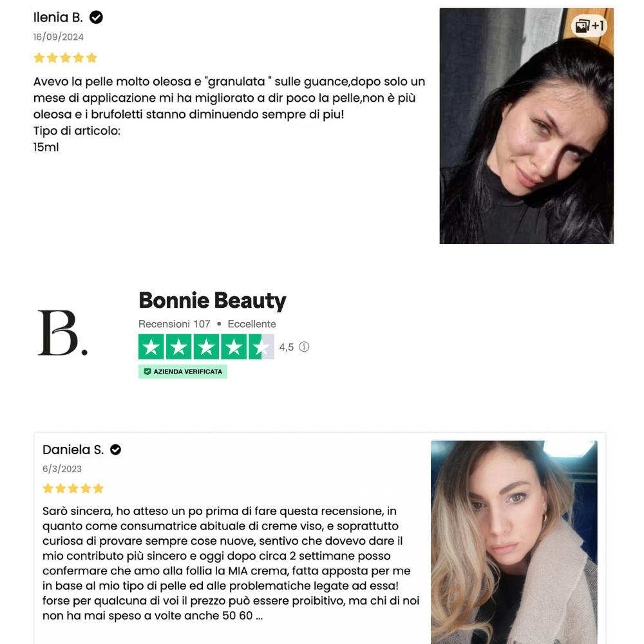This screenshot has height=644, width=644.
Task: Click verified checkmark next to Ilenia B.
Action: click(x=96, y=17)
